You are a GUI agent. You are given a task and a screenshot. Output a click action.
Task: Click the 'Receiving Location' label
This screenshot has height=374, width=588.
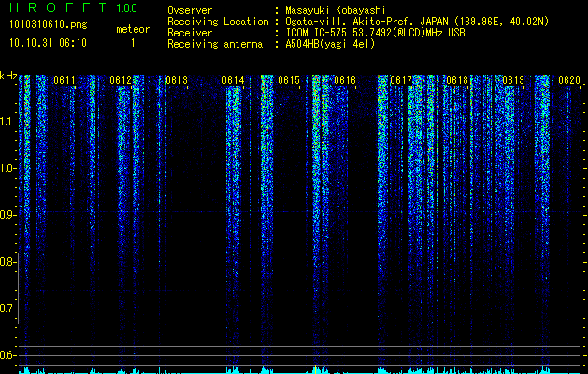pos(218,22)
